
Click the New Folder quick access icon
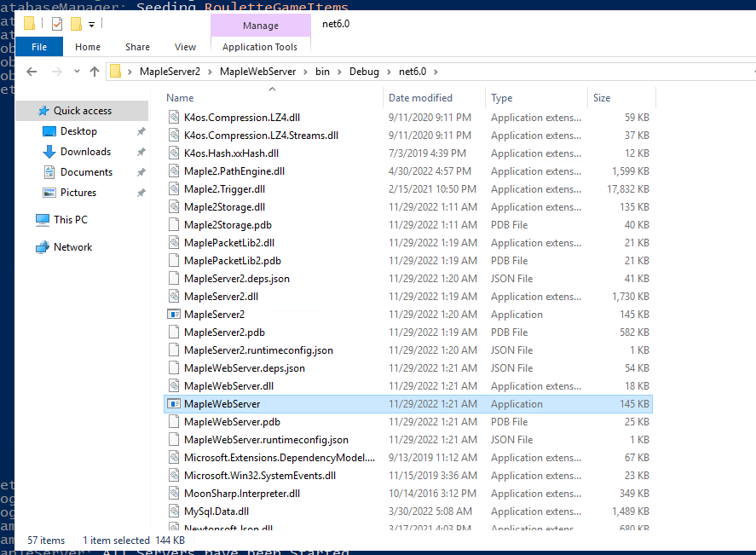[76, 24]
